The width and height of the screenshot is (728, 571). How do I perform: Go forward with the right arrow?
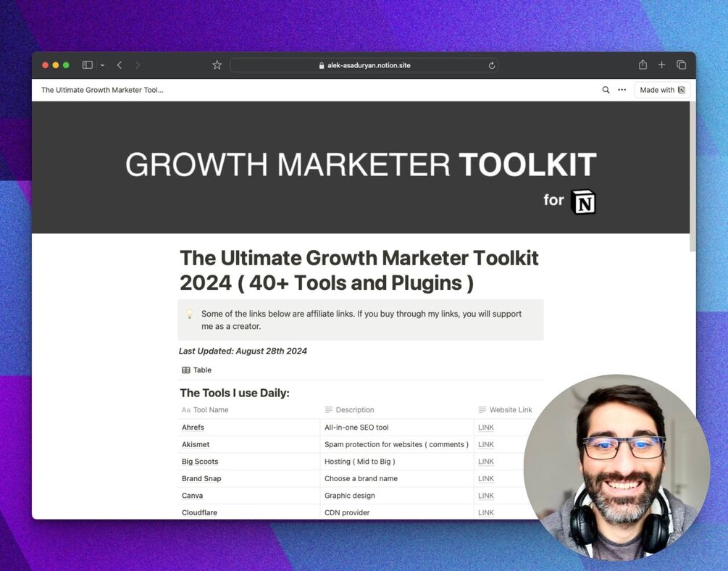point(138,65)
